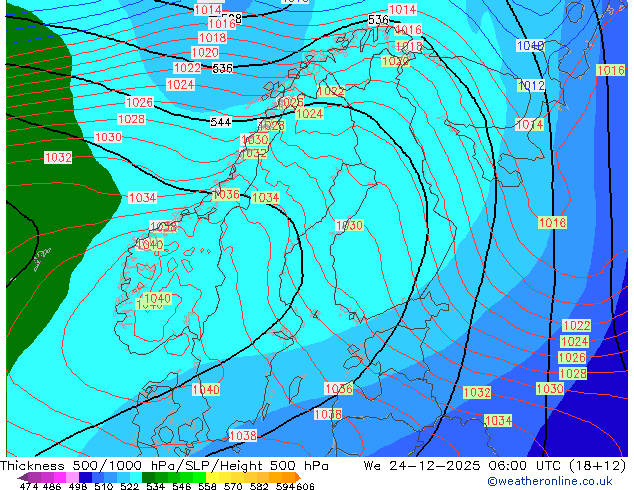This screenshot has width=634, height=490.
Task: Click the 522 legend scale value
Action: [x=129, y=486]
